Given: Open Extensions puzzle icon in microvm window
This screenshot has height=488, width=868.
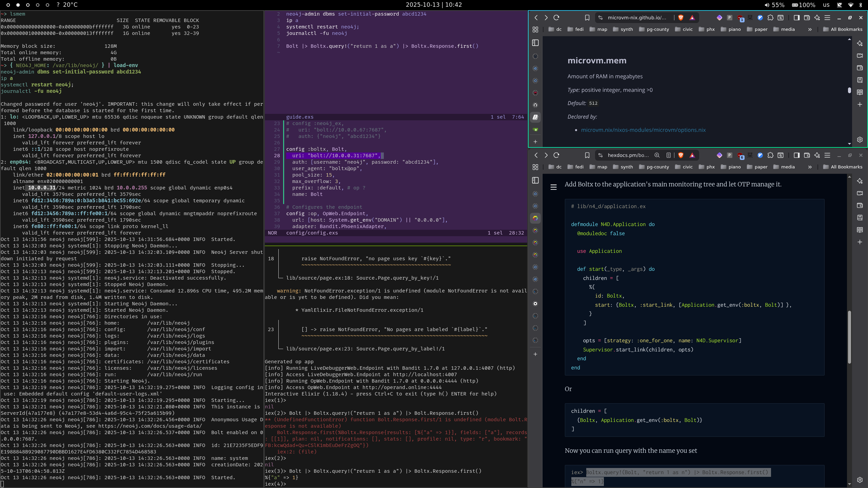Looking at the screenshot, I should click(x=770, y=18).
